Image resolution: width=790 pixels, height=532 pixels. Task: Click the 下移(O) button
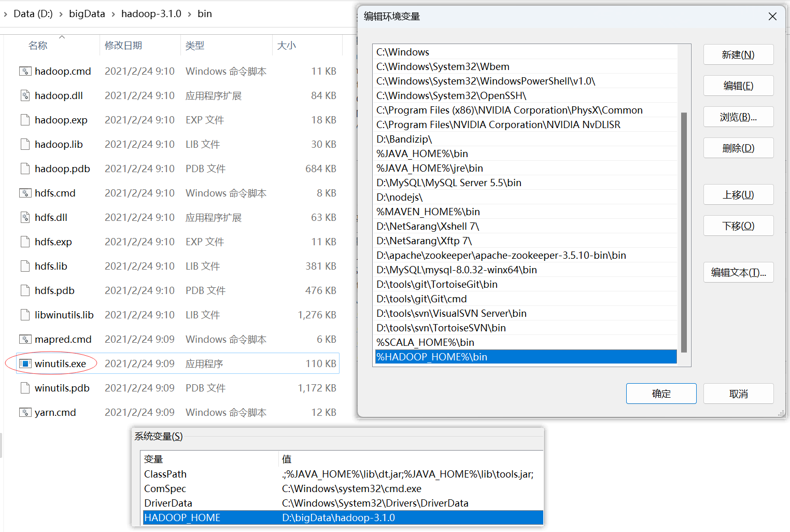(738, 226)
